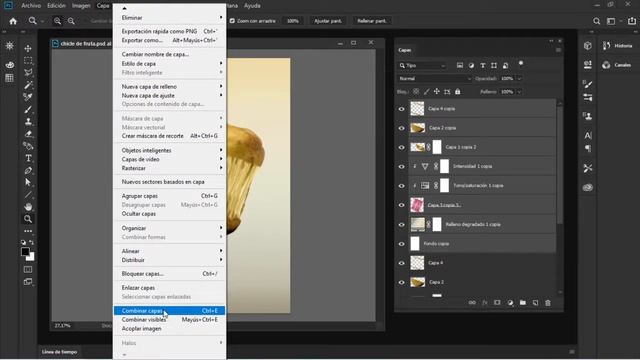Viewport: 640px width, 360px height.
Task: Expand the Estilo de capa submenu
Action: pos(169,64)
